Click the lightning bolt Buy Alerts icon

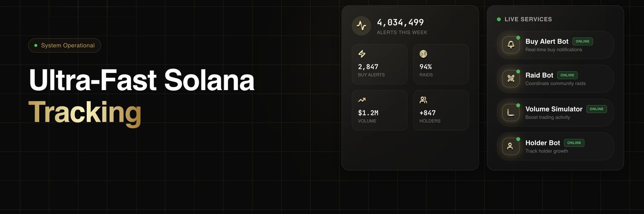click(x=362, y=54)
